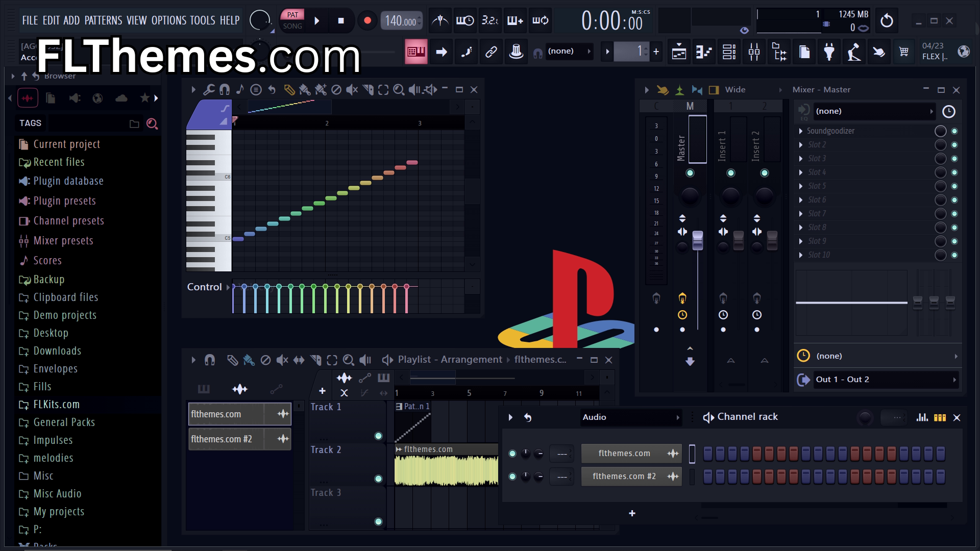Viewport: 980px width, 551px height.
Task: Open the OPTIONS menu
Action: [x=169, y=20]
